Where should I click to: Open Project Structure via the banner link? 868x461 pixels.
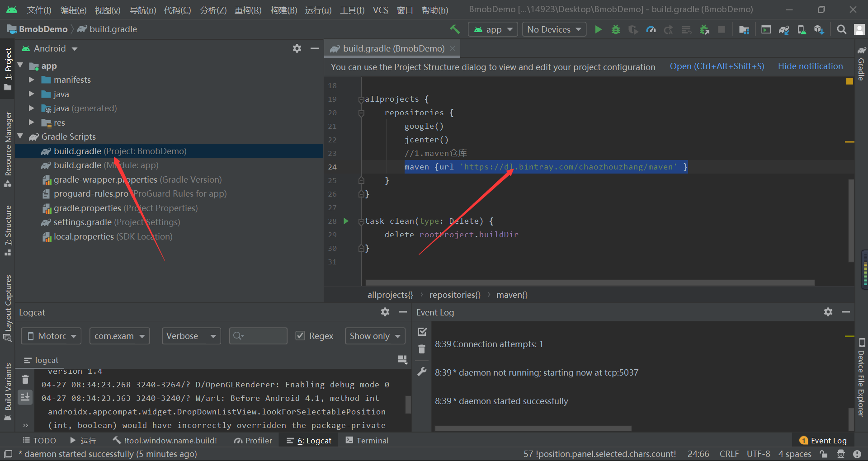[x=717, y=66]
